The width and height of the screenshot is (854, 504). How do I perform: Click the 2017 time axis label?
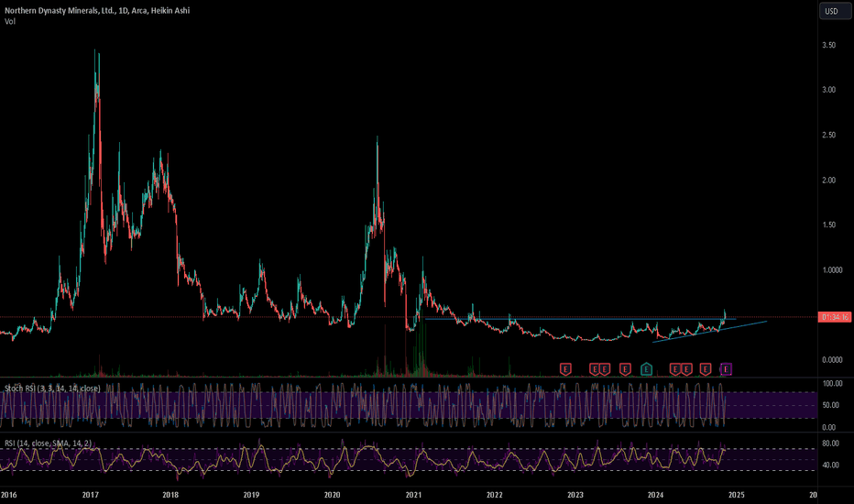point(91,495)
